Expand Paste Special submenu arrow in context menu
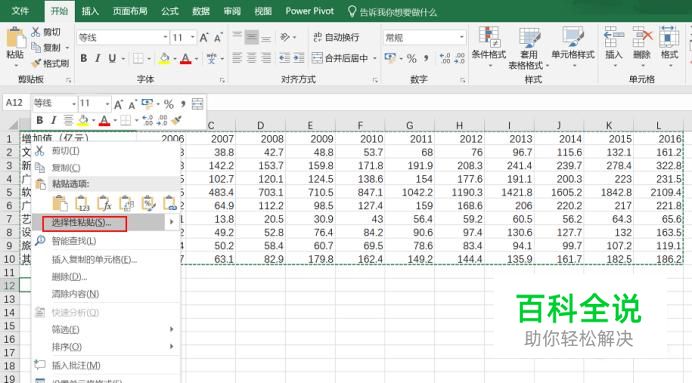This screenshot has height=383, width=692. [172, 222]
